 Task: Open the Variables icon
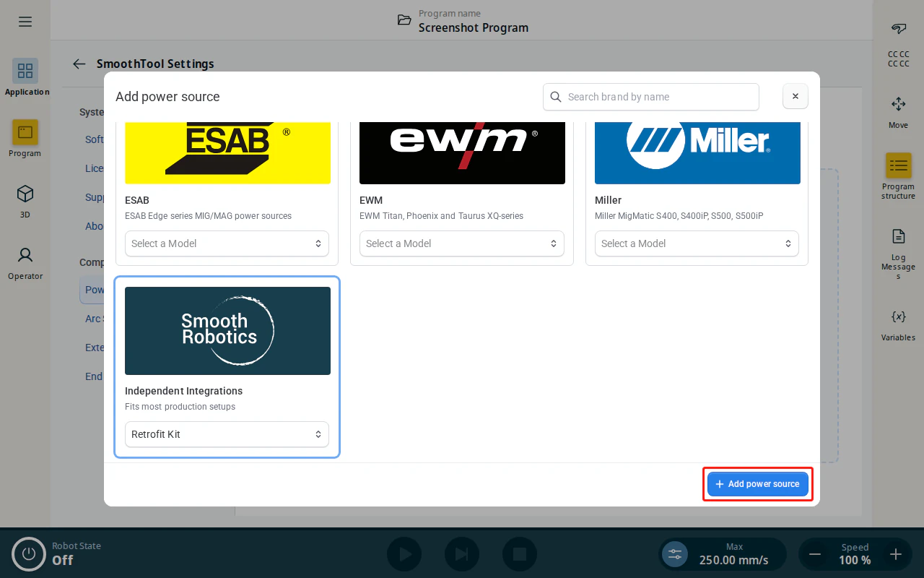coord(899,316)
